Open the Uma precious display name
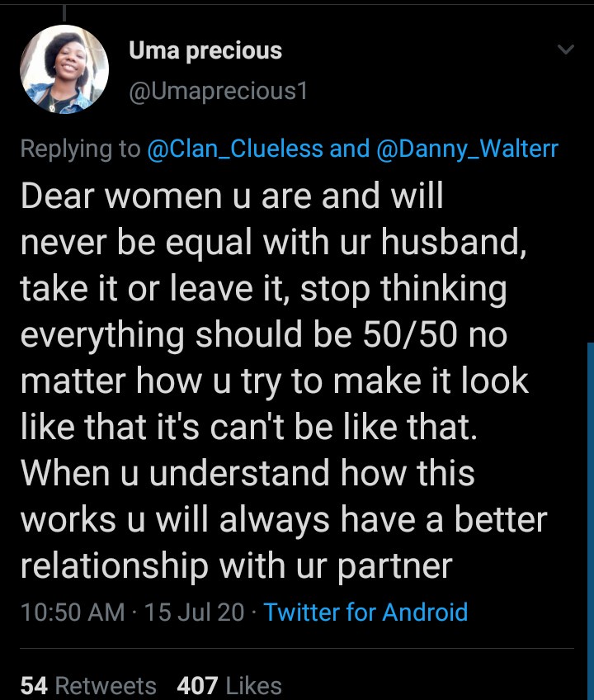Image resolution: width=594 pixels, height=700 pixels. (x=205, y=50)
